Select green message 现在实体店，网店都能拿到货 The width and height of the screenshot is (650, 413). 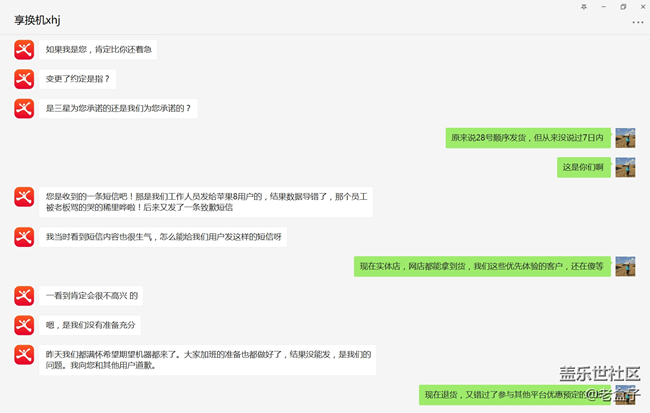483,267
